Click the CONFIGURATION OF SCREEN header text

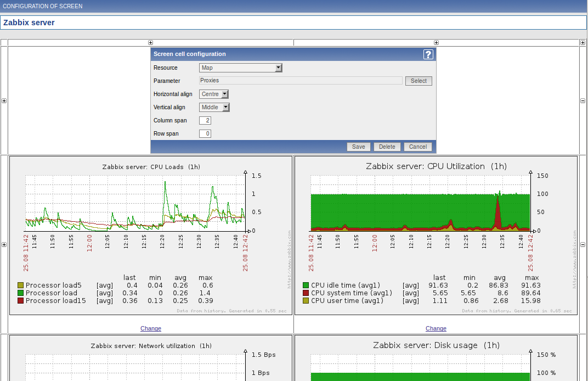(42, 7)
